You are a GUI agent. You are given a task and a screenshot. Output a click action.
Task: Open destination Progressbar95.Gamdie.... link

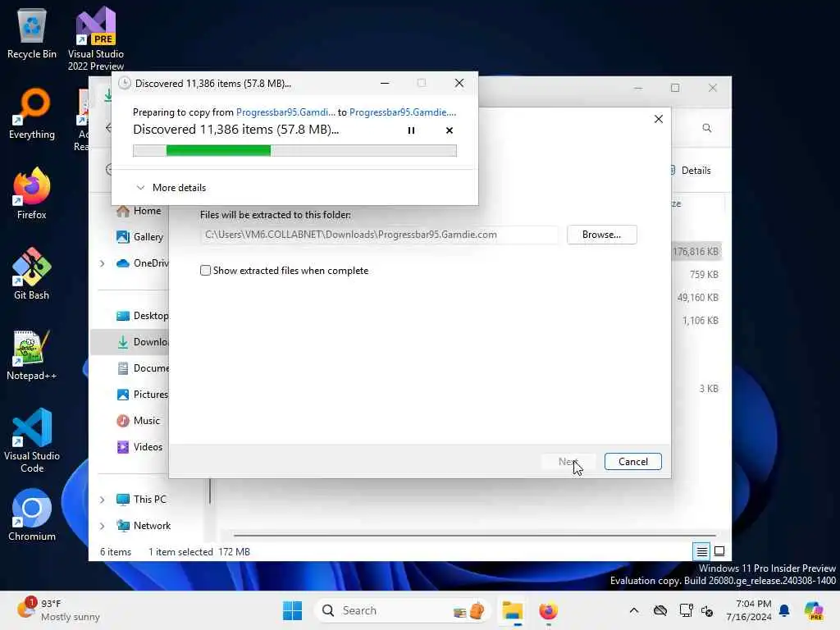tap(403, 112)
